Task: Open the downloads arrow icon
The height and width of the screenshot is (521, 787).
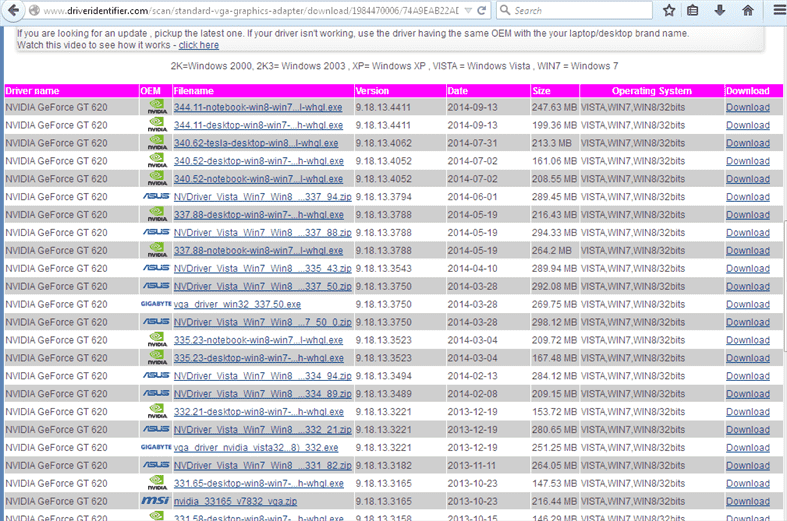Action: 720,11
